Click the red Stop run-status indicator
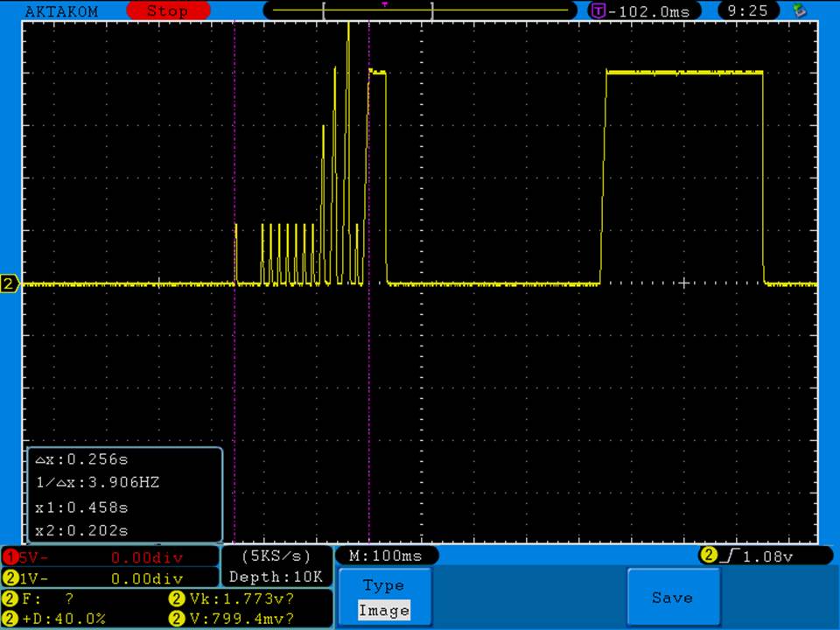 [167, 11]
